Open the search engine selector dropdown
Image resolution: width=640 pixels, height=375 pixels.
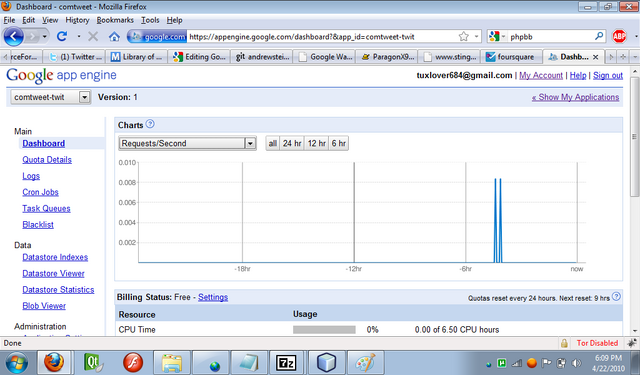[x=497, y=37]
